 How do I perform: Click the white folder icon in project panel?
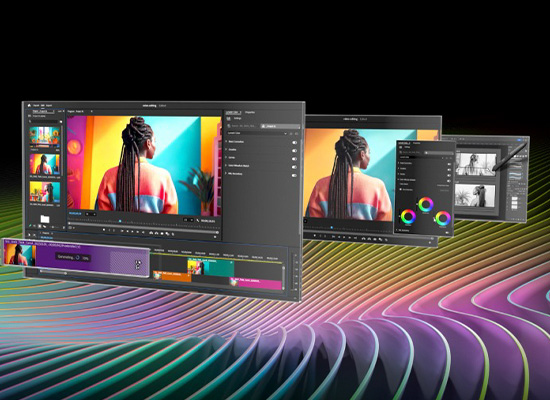45,219
